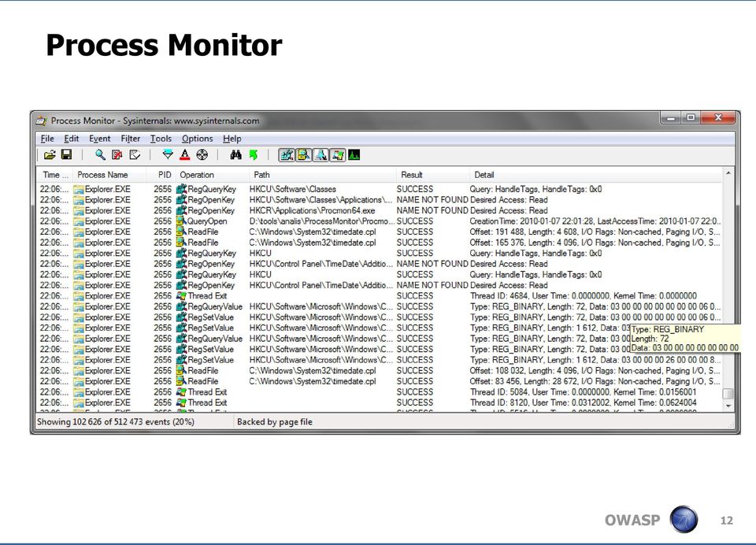Open the Tools menu
756x545 pixels.
161,139
